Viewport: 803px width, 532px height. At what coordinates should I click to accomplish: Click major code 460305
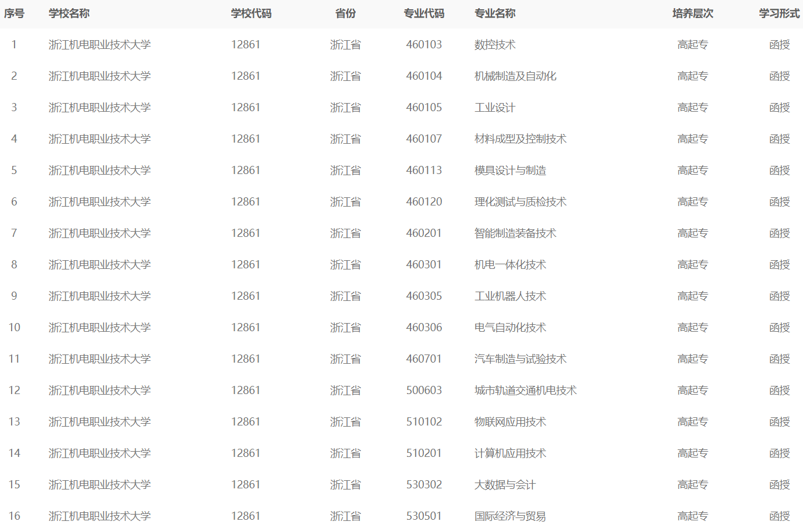click(424, 296)
